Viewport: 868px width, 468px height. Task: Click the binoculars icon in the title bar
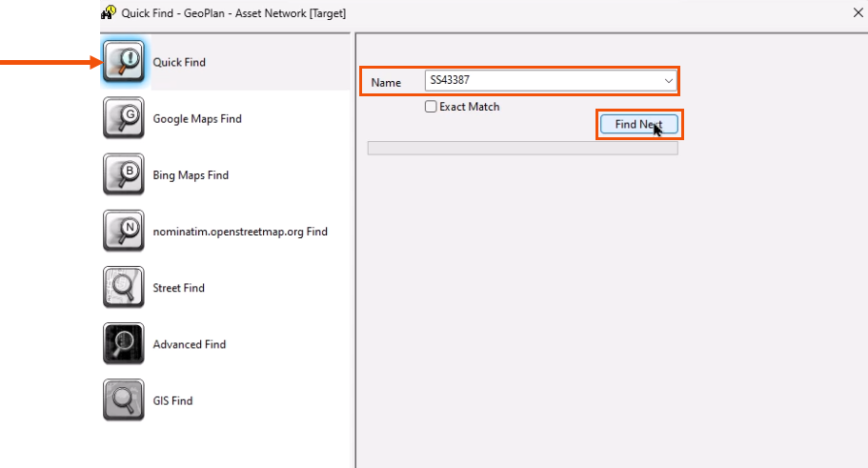point(109,11)
